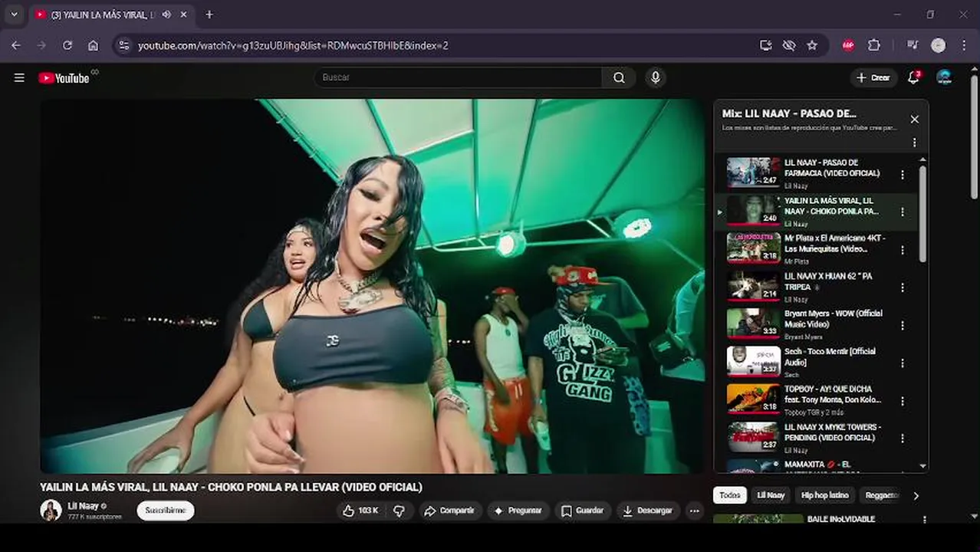Play LIL NAAY X HUAN 62 PA TRIPEA title

pyautogui.click(x=828, y=281)
